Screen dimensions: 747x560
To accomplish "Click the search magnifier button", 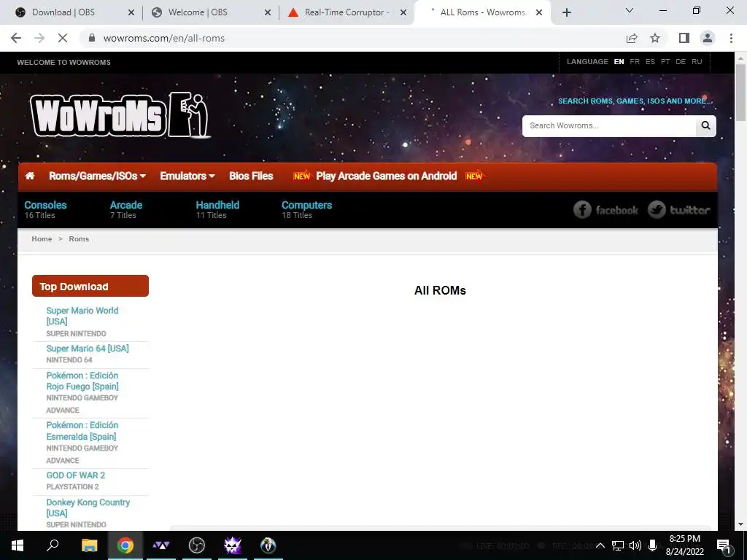I will click(705, 125).
